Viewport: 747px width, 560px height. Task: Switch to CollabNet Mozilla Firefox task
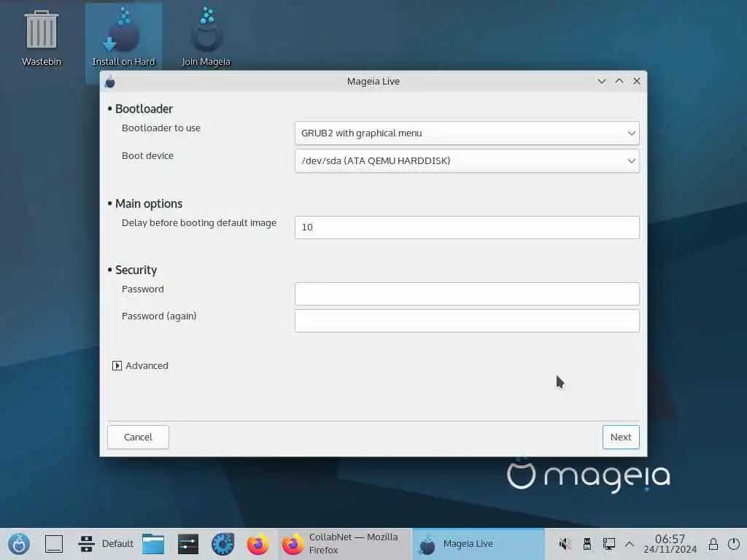(344, 544)
